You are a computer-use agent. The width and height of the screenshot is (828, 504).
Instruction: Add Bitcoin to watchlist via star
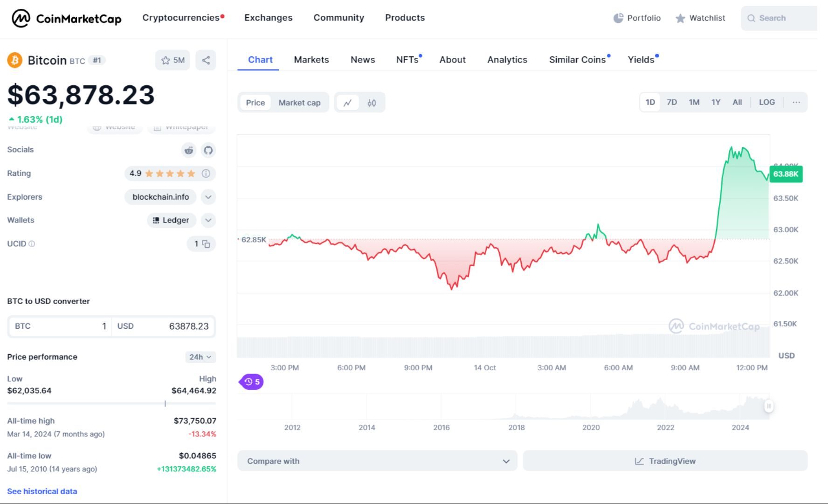(x=165, y=60)
